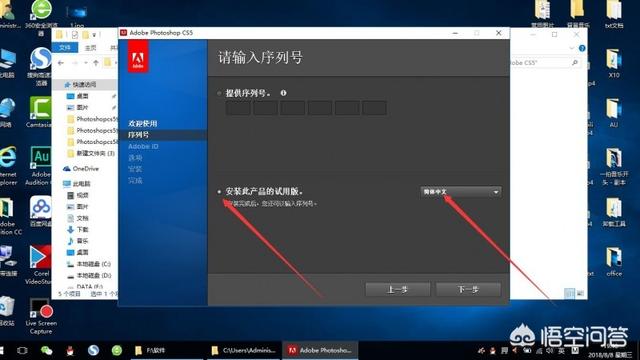640x360 pixels.
Task: Go back with the 上一步 button
Action: 397,289
